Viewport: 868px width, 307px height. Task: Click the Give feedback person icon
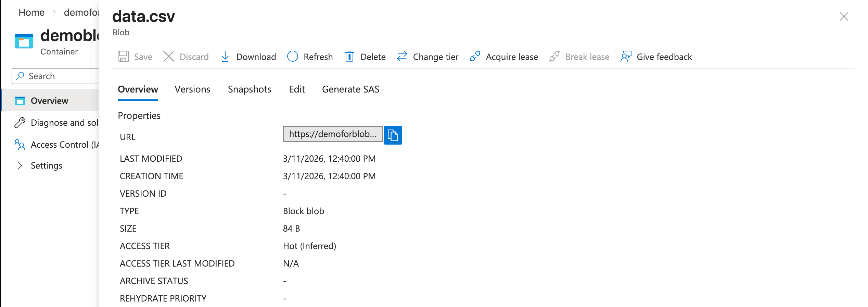pyautogui.click(x=626, y=56)
